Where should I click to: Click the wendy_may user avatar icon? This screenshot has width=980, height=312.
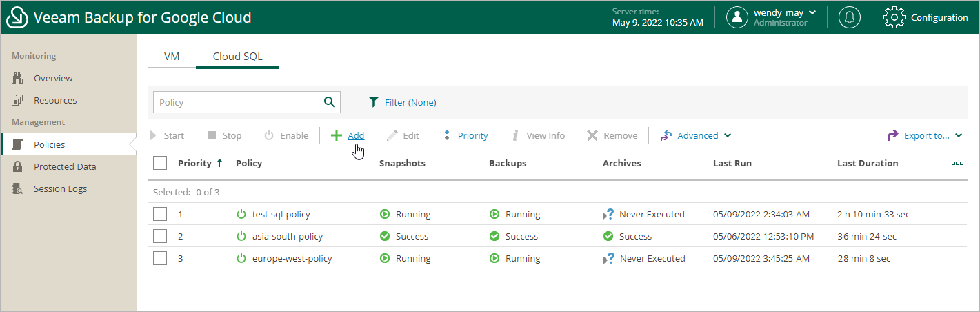(x=737, y=17)
